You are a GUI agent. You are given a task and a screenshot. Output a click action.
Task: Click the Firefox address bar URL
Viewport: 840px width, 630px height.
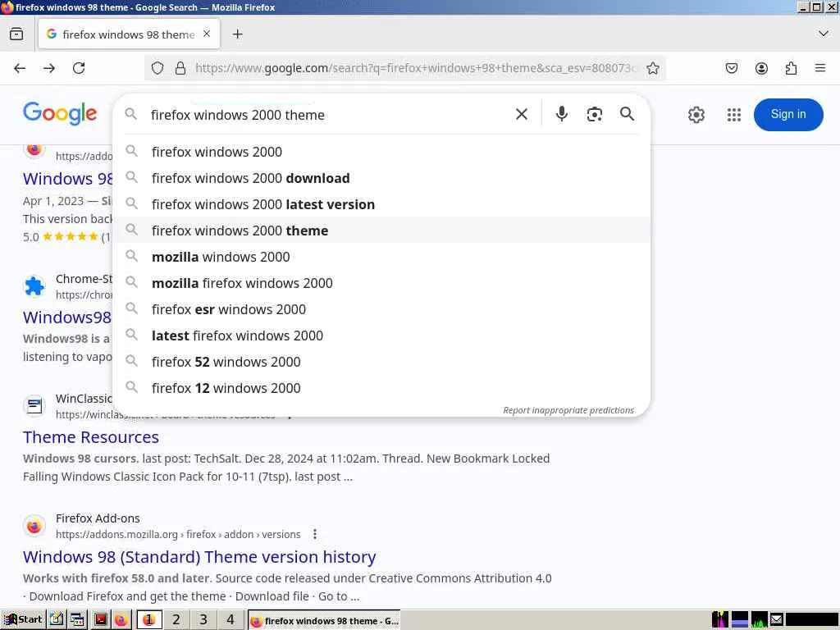pos(415,68)
